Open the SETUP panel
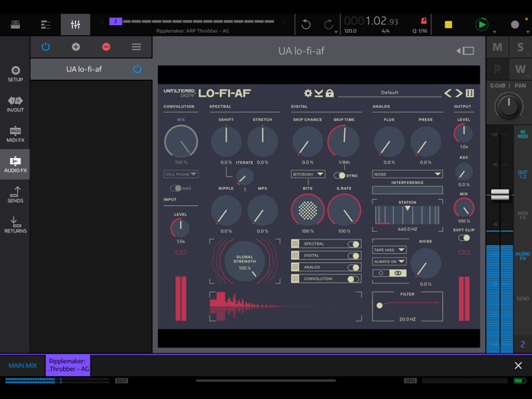Image resolution: width=532 pixels, height=399 pixels. (x=15, y=74)
